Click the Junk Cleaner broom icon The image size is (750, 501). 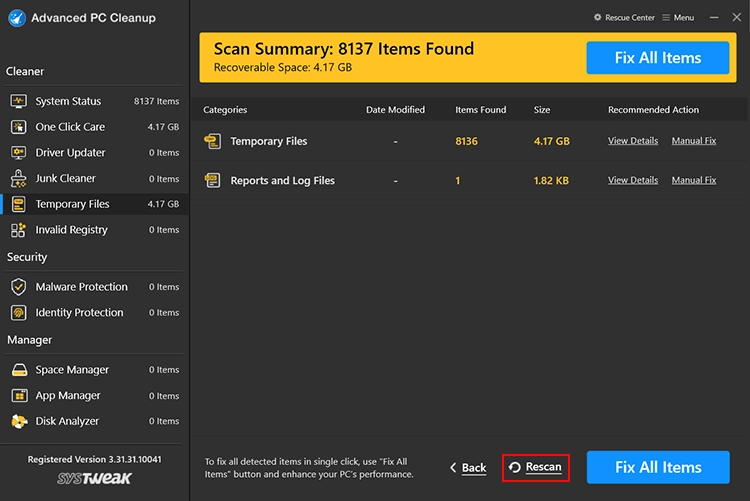[18, 178]
